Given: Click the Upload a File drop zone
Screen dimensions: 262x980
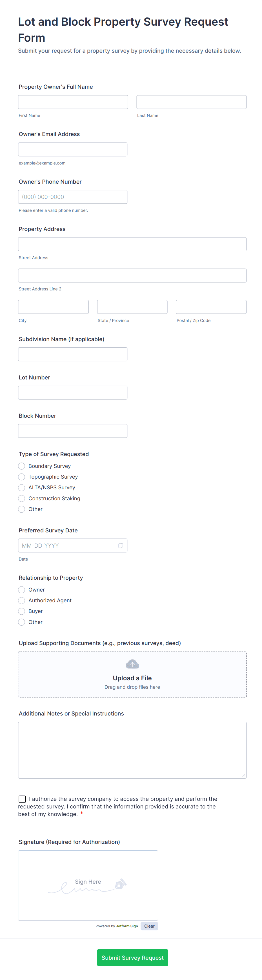Looking at the screenshot, I should click(x=132, y=674).
